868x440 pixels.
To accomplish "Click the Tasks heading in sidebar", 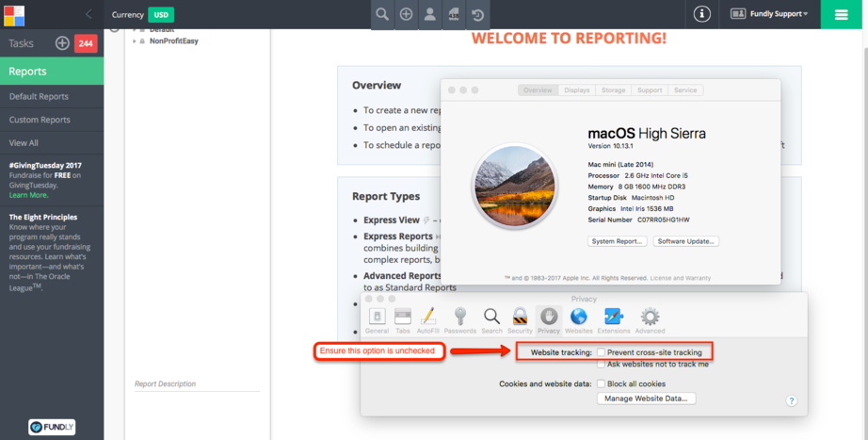I will pyautogui.click(x=21, y=43).
